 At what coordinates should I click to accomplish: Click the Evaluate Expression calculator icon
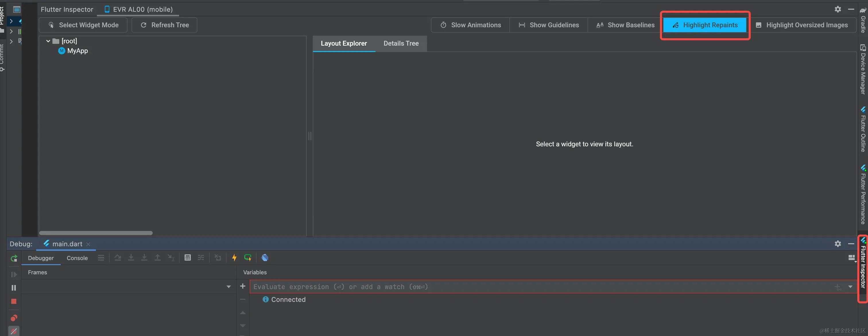188,258
